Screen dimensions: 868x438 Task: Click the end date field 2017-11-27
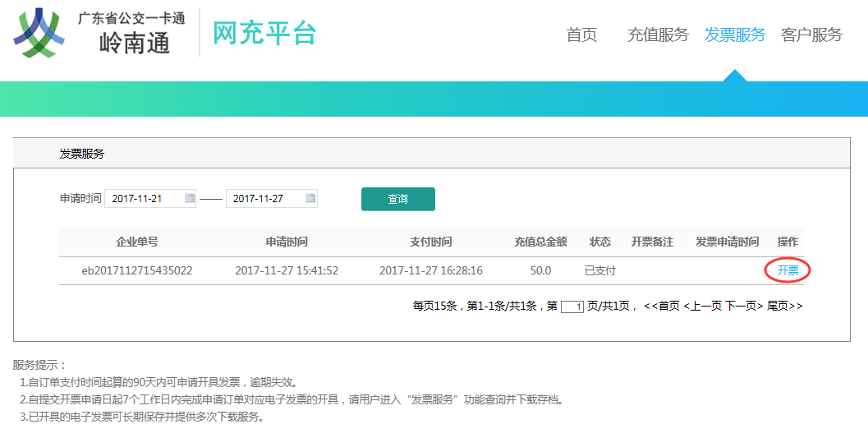click(x=271, y=199)
